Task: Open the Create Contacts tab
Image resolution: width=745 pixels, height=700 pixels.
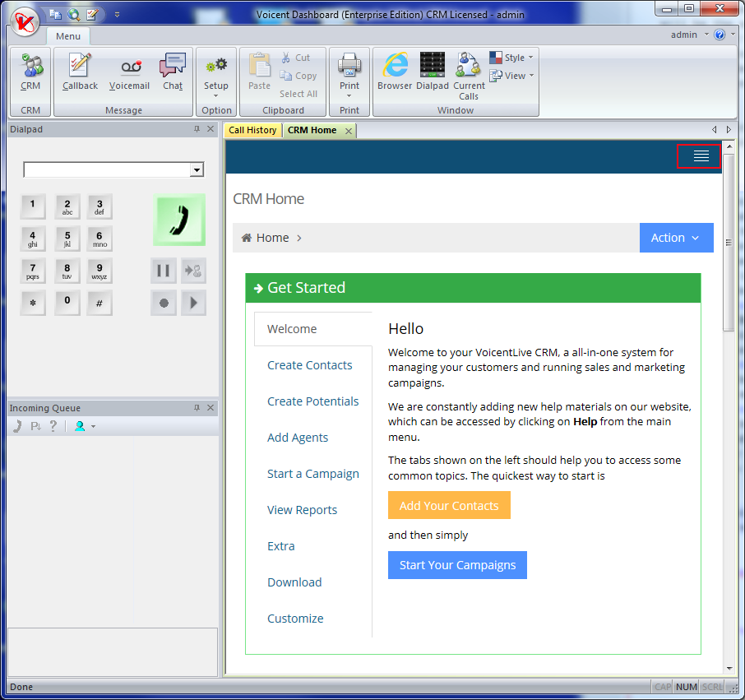Action: pos(310,365)
